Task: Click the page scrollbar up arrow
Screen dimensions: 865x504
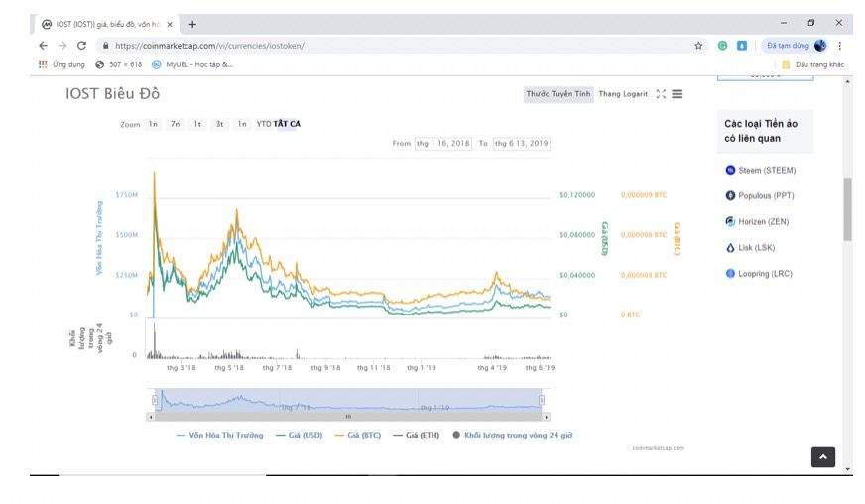Action: pos(847,81)
